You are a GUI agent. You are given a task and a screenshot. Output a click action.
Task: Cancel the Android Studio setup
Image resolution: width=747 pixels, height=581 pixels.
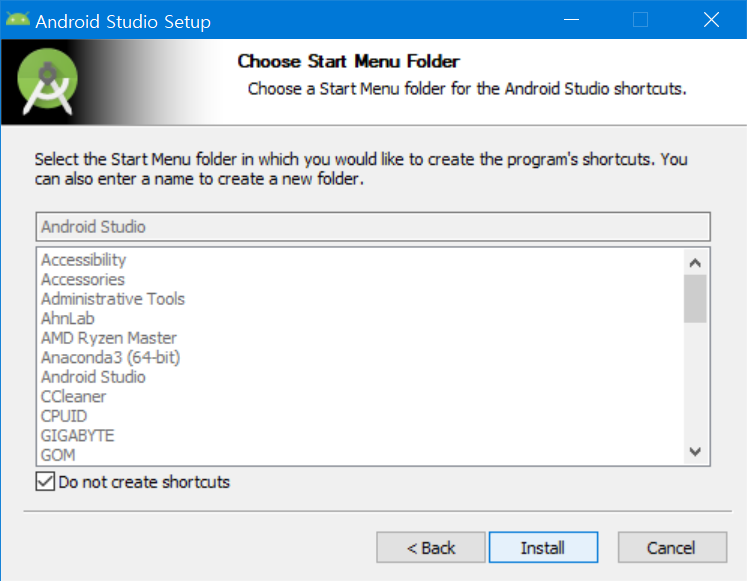tap(672, 548)
